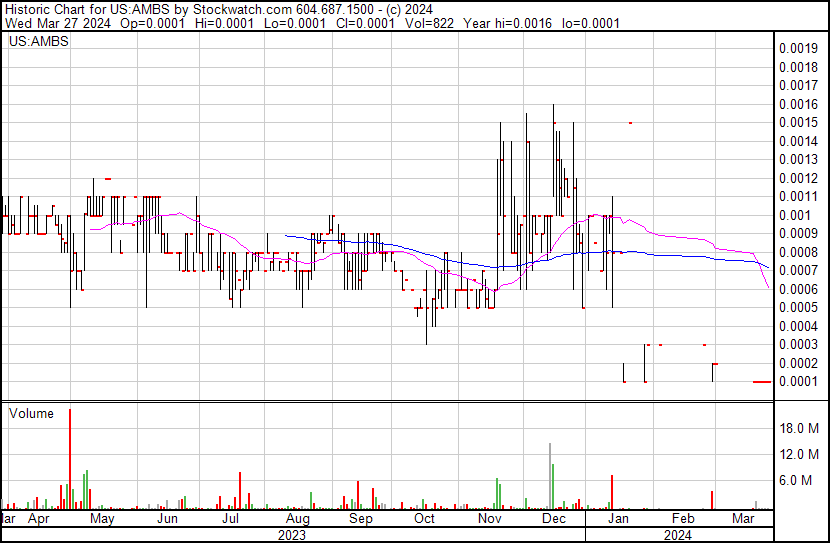Click the 0.0018 price axis label

pos(798,67)
